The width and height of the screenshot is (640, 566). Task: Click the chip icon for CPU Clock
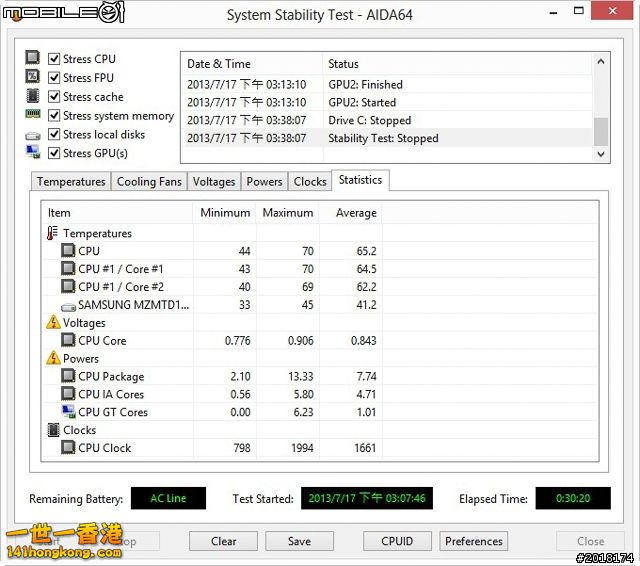[x=68, y=447]
